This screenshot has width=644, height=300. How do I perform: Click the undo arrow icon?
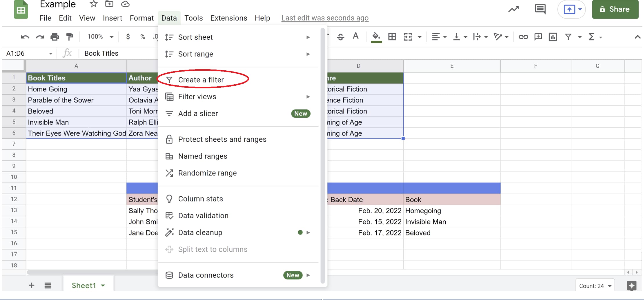[x=25, y=37]
